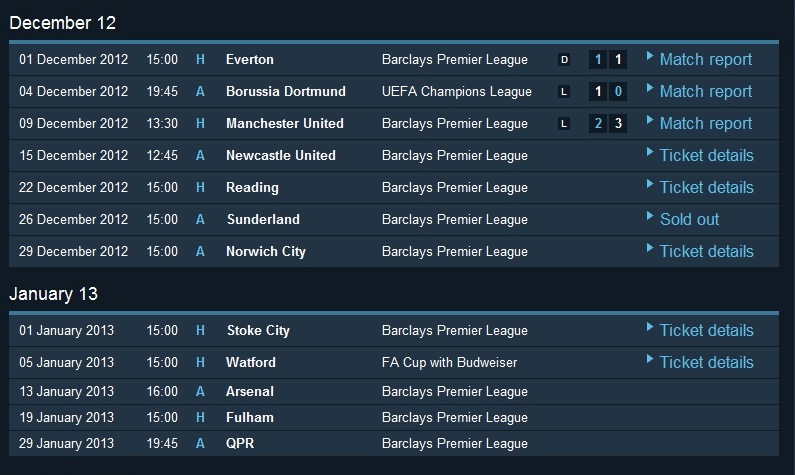Open Ticket details for Reading fixture
Screen dimensions: 795x475
[x=706, y=187]
